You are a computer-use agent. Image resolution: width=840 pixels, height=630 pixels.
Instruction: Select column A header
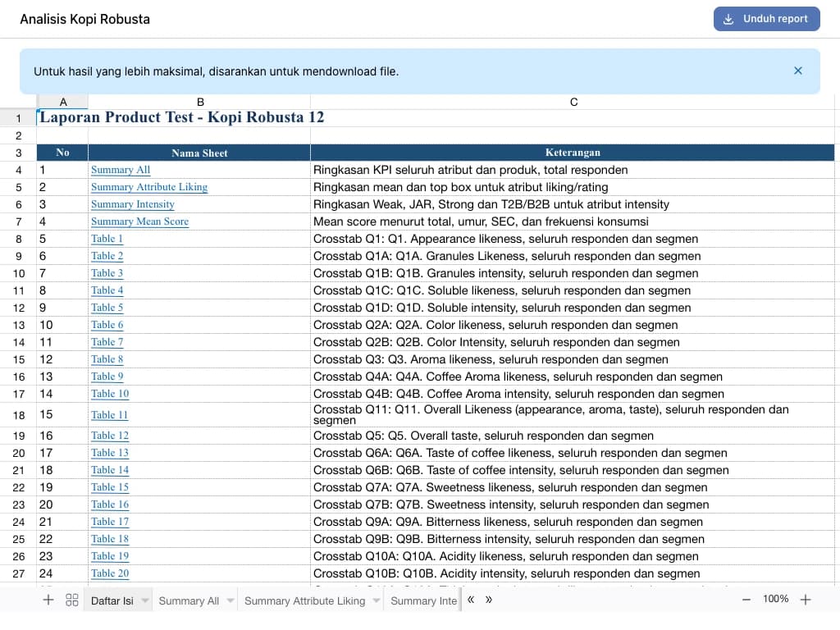pyautogui.click(x=62, y=102)
